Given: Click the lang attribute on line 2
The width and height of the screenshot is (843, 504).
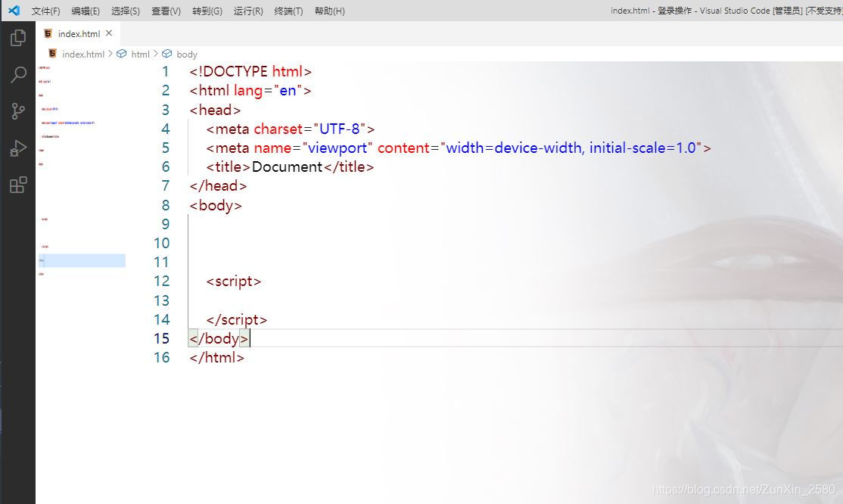Looking at the screenshot, I should 248,90.
